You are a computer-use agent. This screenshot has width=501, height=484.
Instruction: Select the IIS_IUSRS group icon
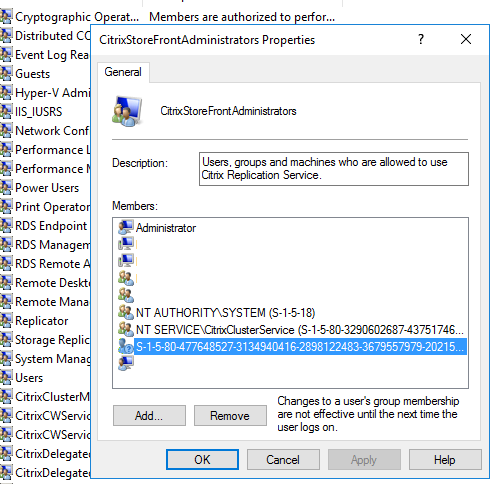(6, 112)
